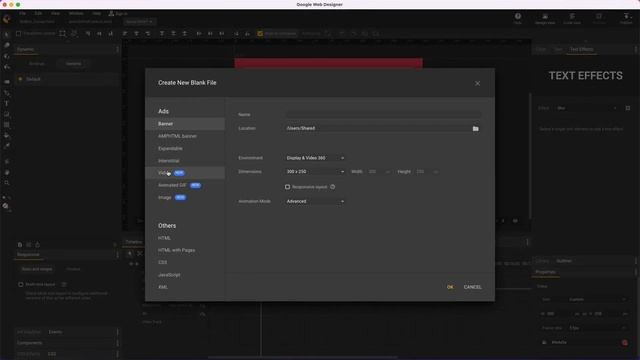The width and height of the screenshot is (640, 360).
Task: Open the File menu
Action: click(x=22, y=13)
